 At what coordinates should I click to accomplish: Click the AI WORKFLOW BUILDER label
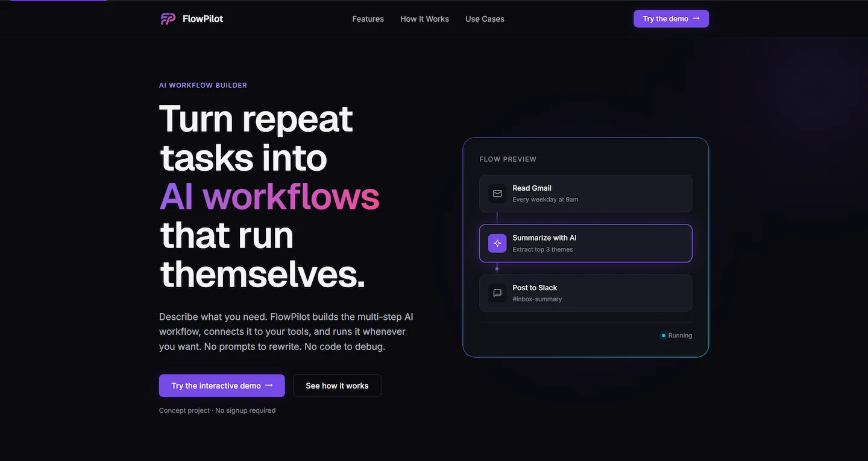coord(203,85)
